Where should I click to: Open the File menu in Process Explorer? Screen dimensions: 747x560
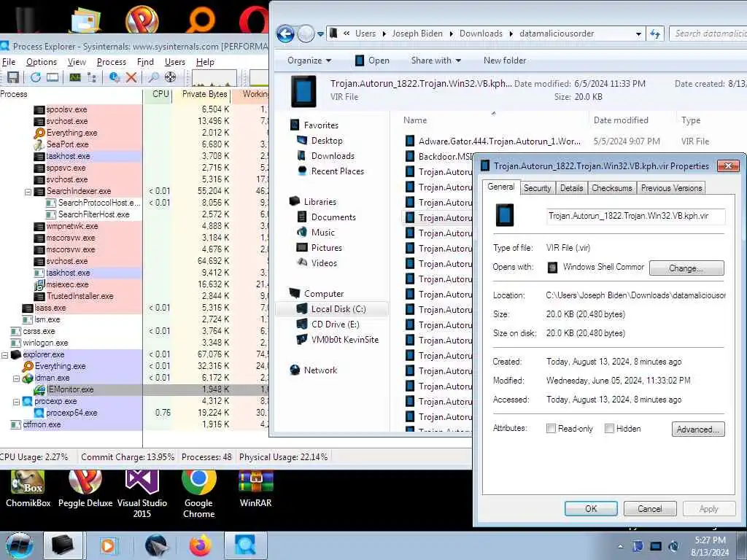coord(9,62)
